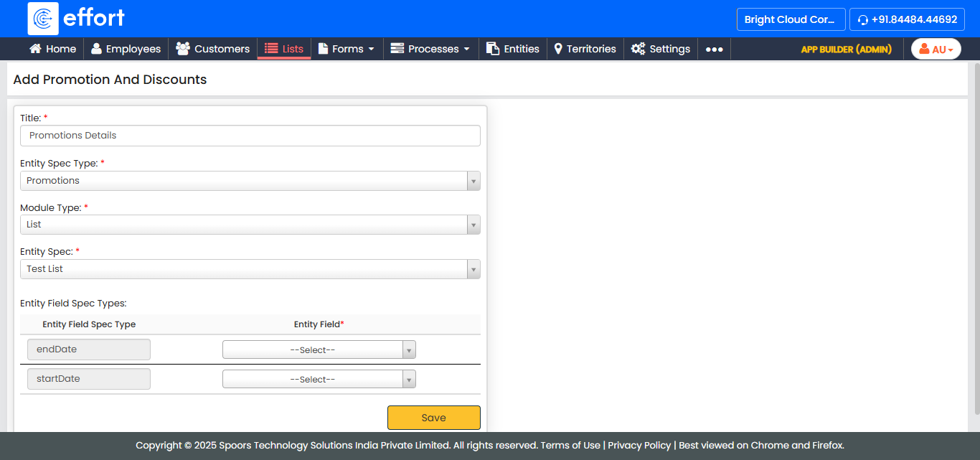Click the effort logo icon
The width and height of the screenshot is (980, 460).
coord(43,19)
